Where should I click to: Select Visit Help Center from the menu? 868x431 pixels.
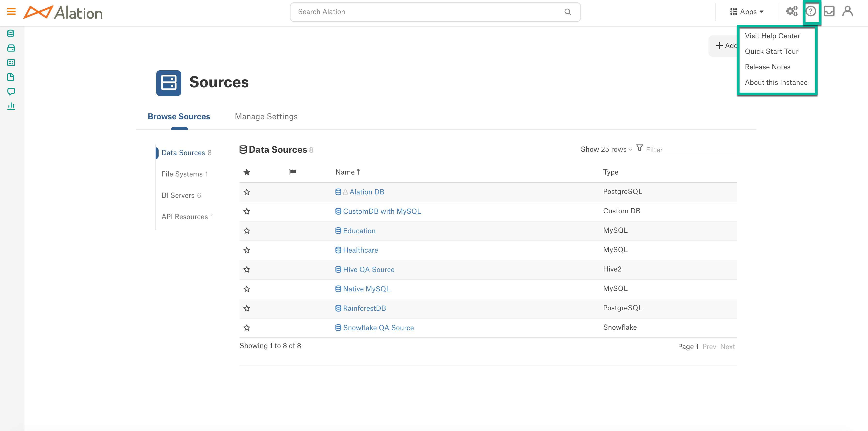772,36
